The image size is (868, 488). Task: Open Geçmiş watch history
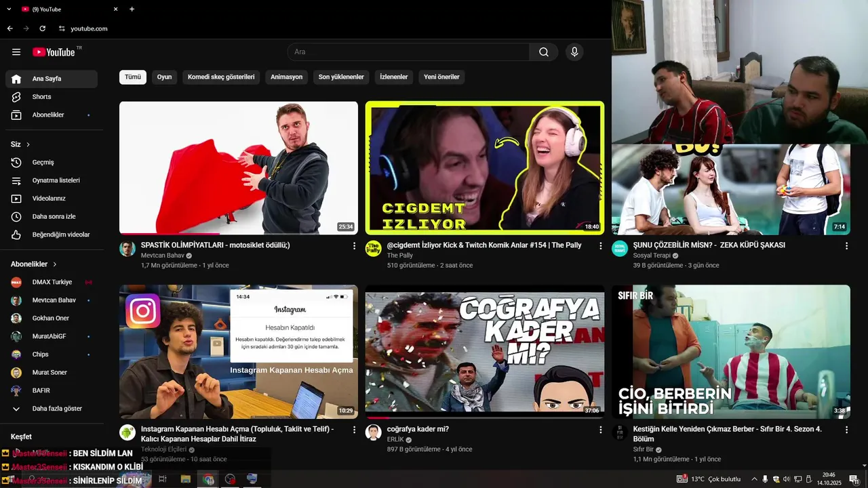(52, 163)
